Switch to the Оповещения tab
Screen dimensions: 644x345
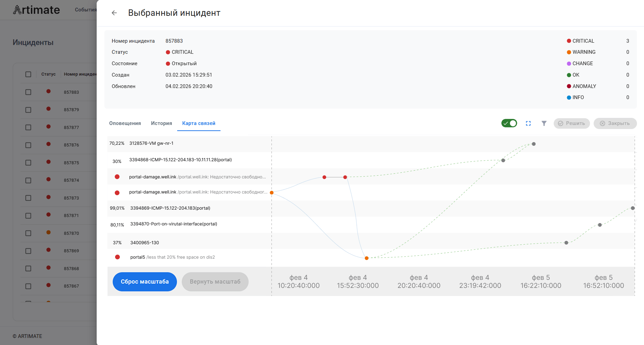click(x=125, y=123)
